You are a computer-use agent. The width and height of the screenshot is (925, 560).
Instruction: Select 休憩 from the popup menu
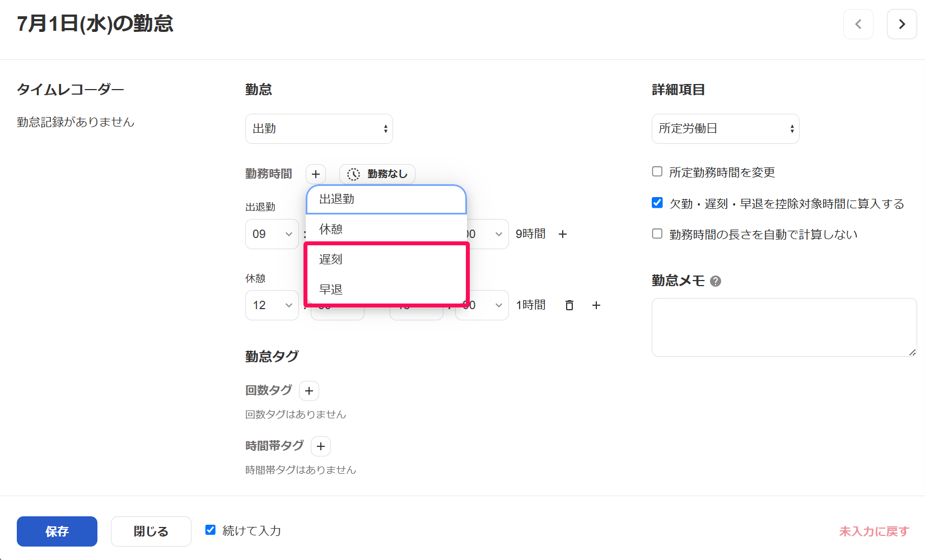pos(386,229)
